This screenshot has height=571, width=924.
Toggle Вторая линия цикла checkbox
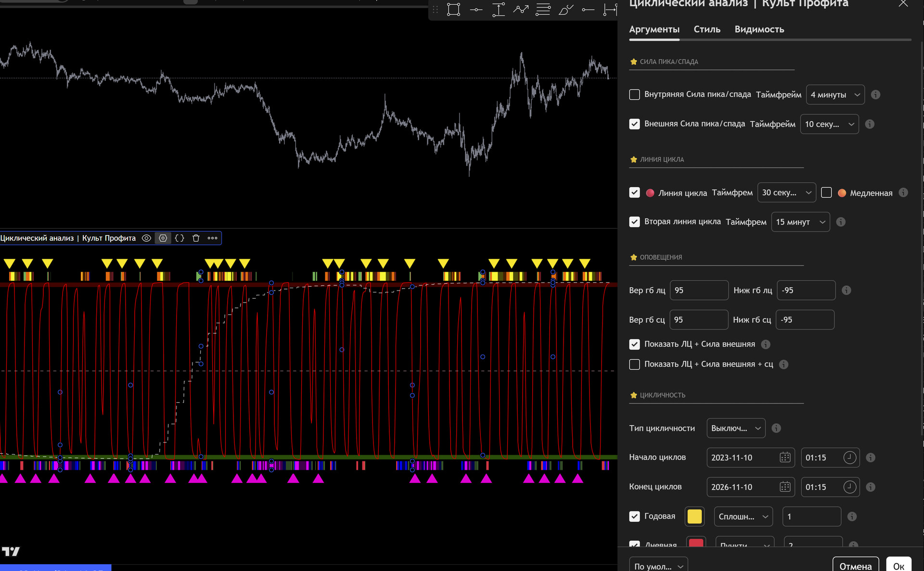coord(634,222)
